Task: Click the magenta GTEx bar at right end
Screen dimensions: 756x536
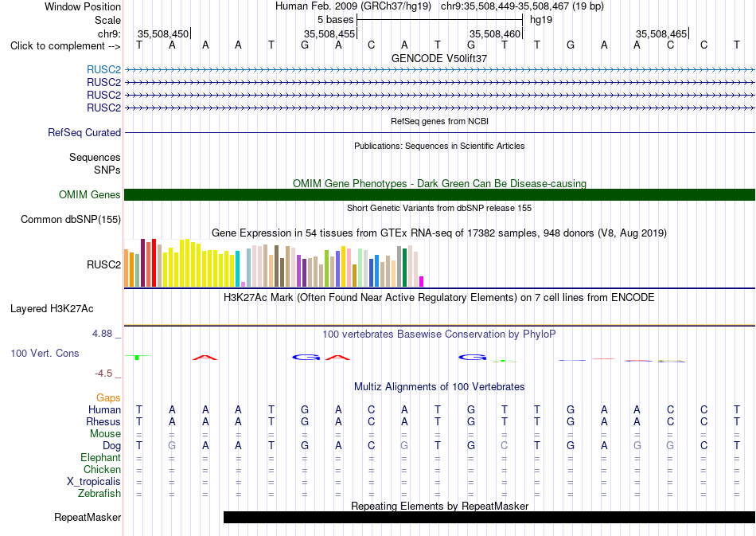Action: pyautogui.click(x=422, y=282)
